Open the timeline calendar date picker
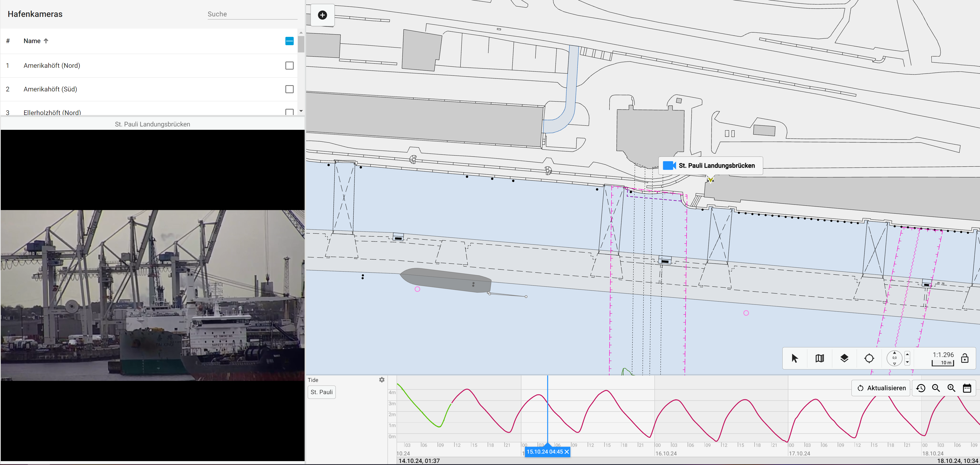The image size is (980, 465). [967, 388]
